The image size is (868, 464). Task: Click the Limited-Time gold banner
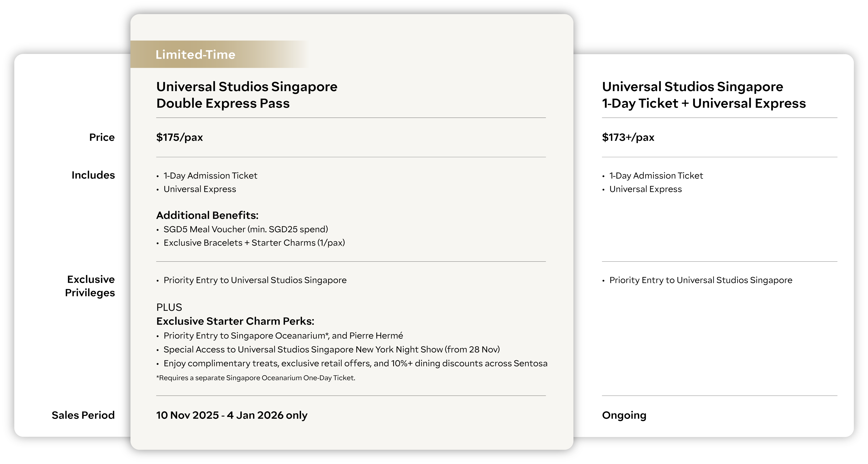[x=195, y=55]
